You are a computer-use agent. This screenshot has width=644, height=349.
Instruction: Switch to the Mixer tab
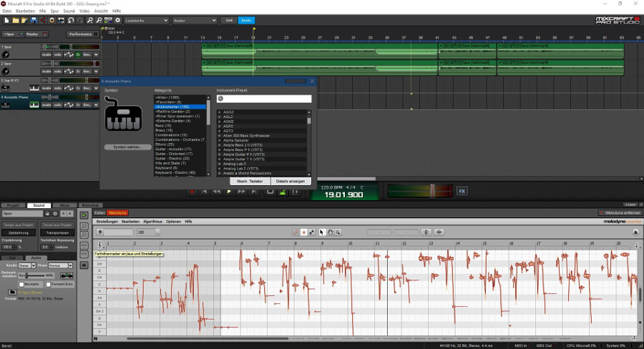coord(65,205)
